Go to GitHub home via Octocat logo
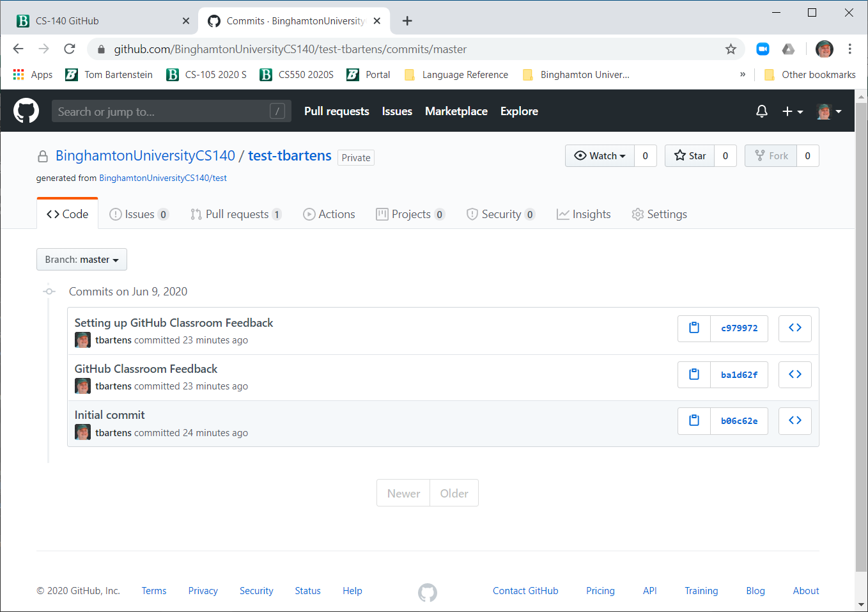868x612 pixels. [x=26, y=111]
